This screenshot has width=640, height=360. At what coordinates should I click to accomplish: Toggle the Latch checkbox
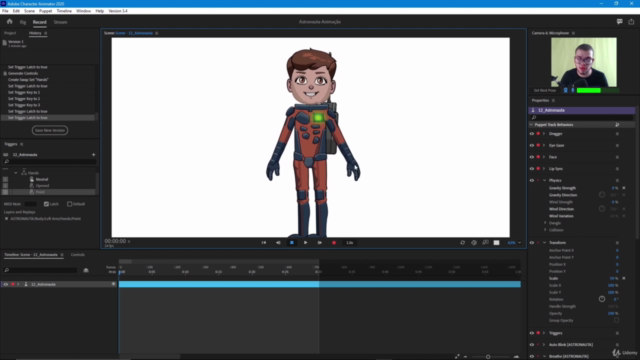[x=46, y=204]
